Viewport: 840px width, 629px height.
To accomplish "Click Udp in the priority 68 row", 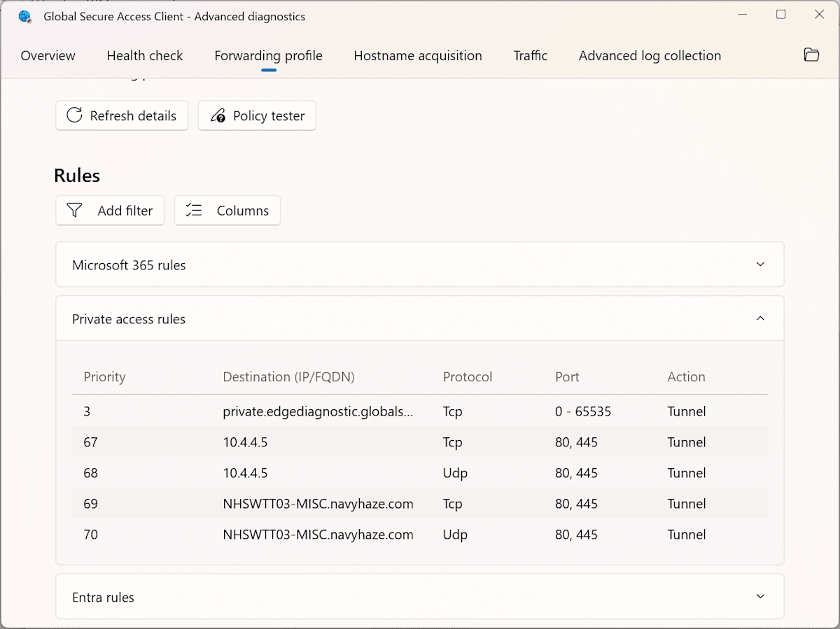I will pos(455,473).
